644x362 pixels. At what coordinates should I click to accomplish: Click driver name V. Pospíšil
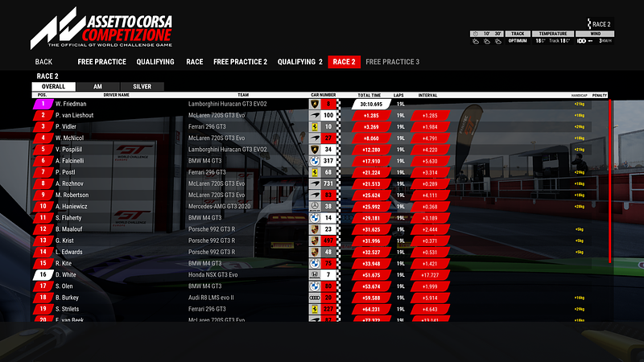pyautogui.click(x=68, y=150)
